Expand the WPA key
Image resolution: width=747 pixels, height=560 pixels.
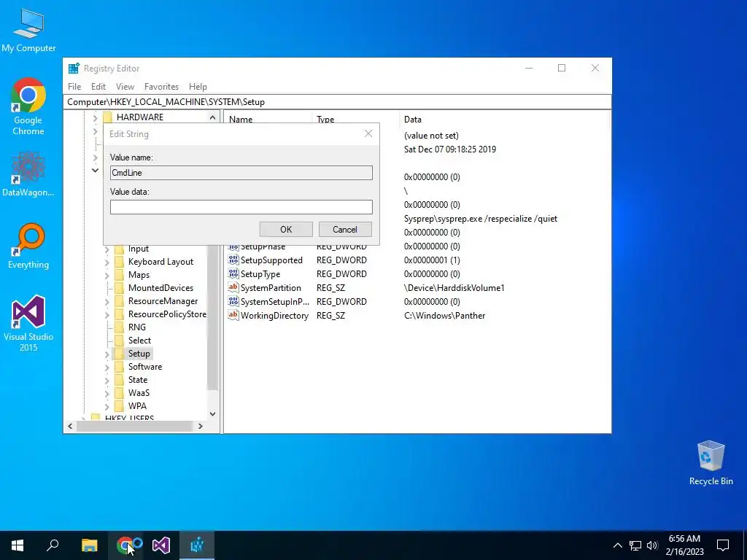click(107, 406)
